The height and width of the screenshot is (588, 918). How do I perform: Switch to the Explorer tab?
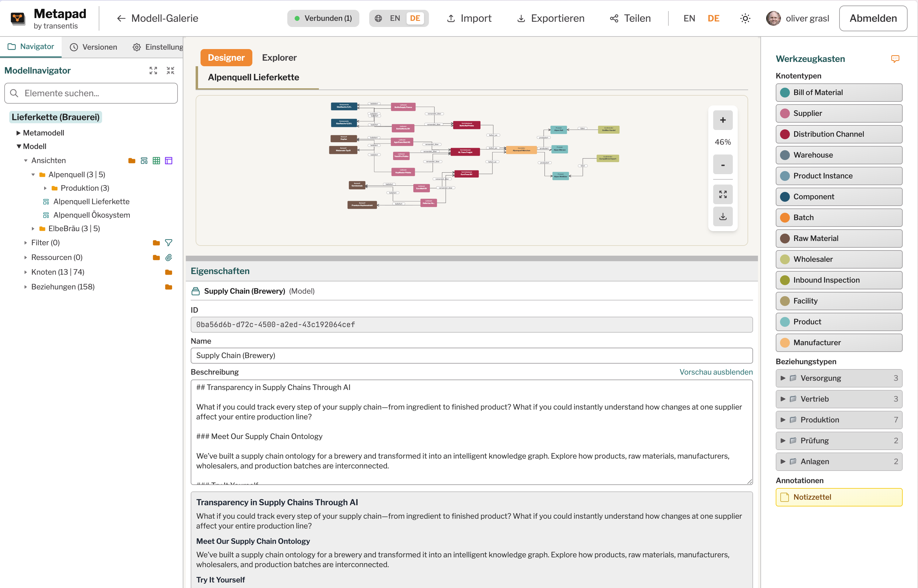pyautogui.click(x=279, y=58)
